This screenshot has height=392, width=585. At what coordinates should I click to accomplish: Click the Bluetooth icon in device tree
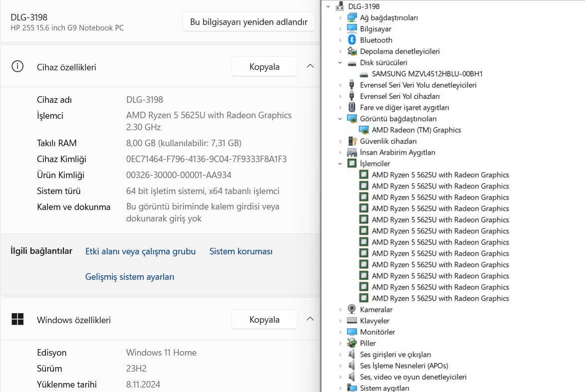[x=352, y=40]
